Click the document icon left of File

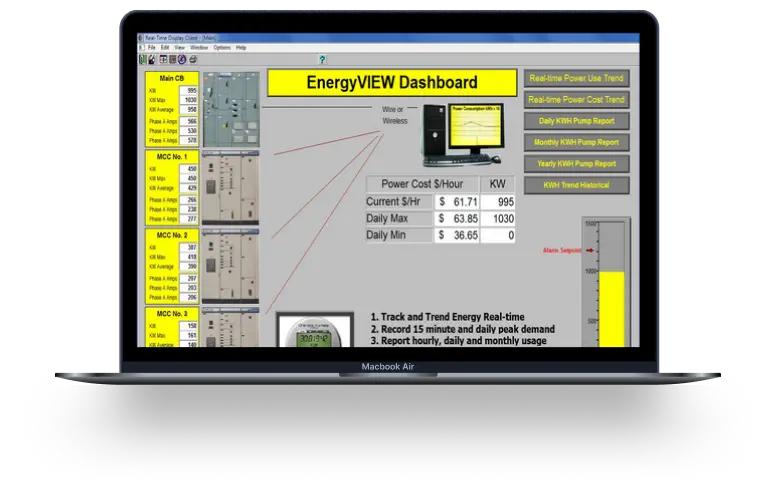click(x=142, y=48)
